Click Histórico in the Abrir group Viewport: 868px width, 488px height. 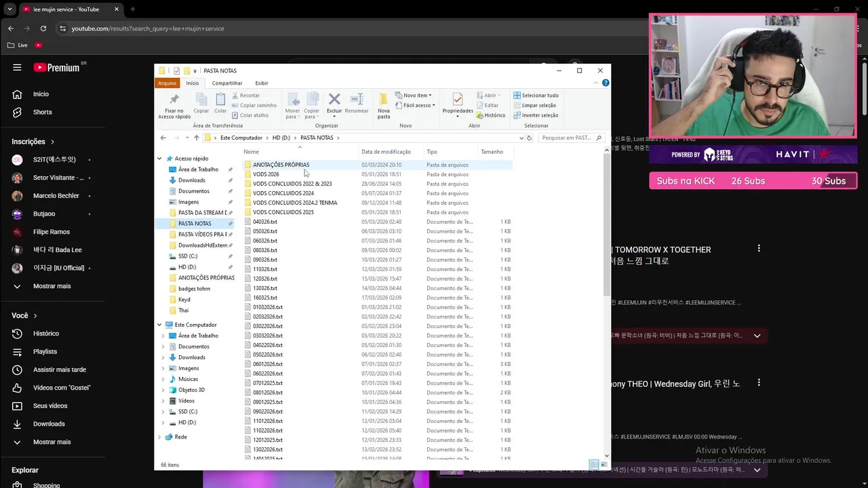[x=490, y=115]
